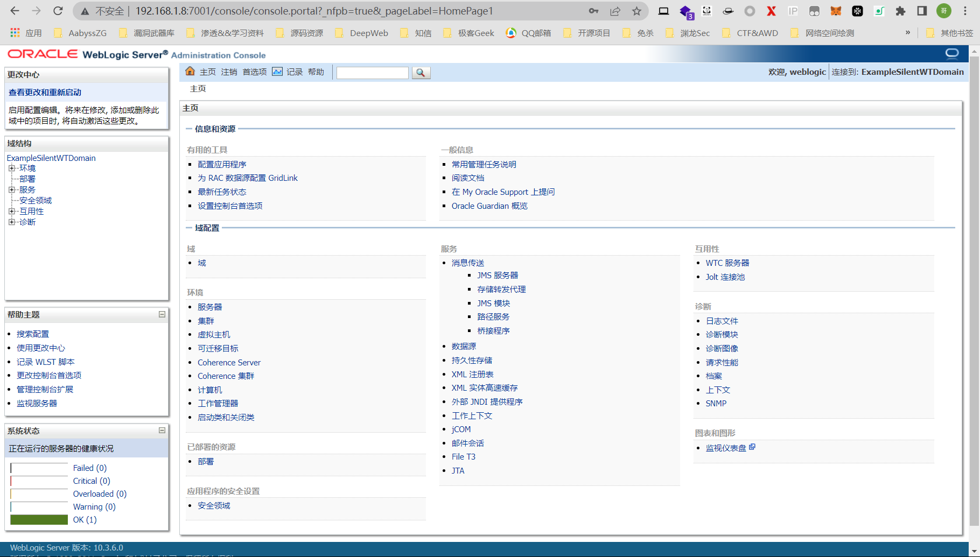Open the 数据源 link
Screen dimensions: 980x557
tap(464, 346)
